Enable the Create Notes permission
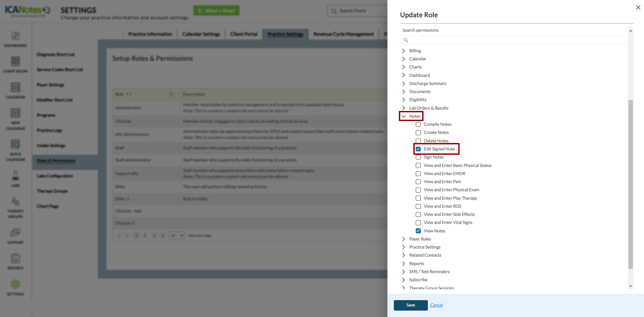Image resolution: width=644 pixels, height=317 pixels. [x=418, y=133]
